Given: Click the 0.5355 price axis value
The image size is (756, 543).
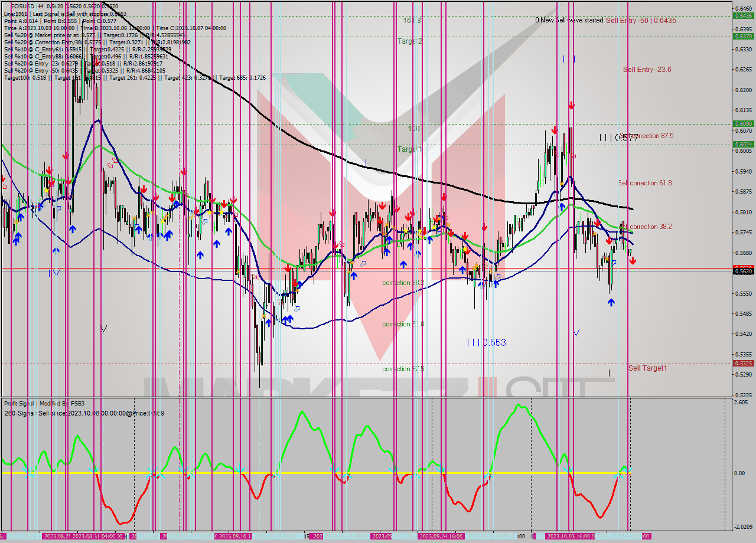Looking at the screenshot, I should (743, 355).
